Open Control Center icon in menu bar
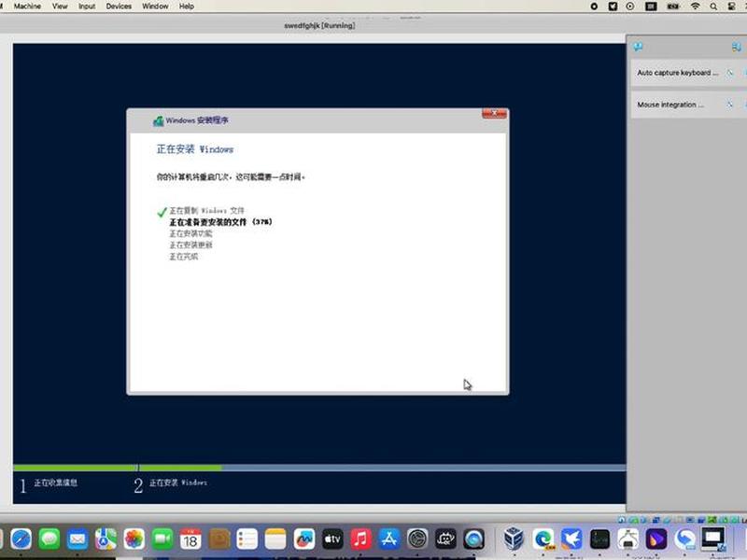The height and width of the screenshot is (560, 747). [731, 7]
